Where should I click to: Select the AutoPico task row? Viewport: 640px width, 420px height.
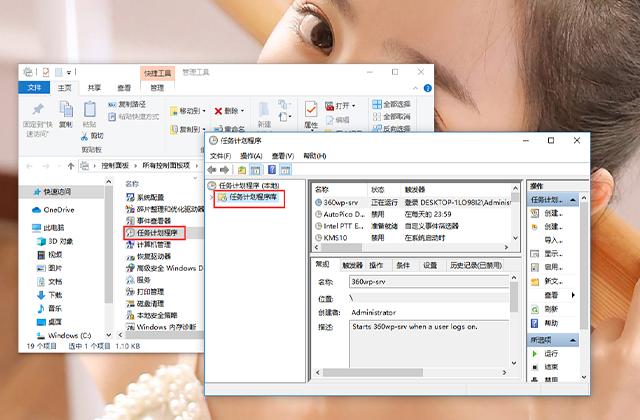(412, 214)
